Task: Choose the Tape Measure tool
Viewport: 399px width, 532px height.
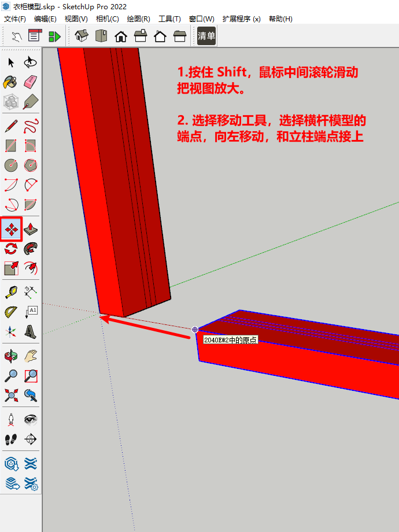Action: (11, 292)
